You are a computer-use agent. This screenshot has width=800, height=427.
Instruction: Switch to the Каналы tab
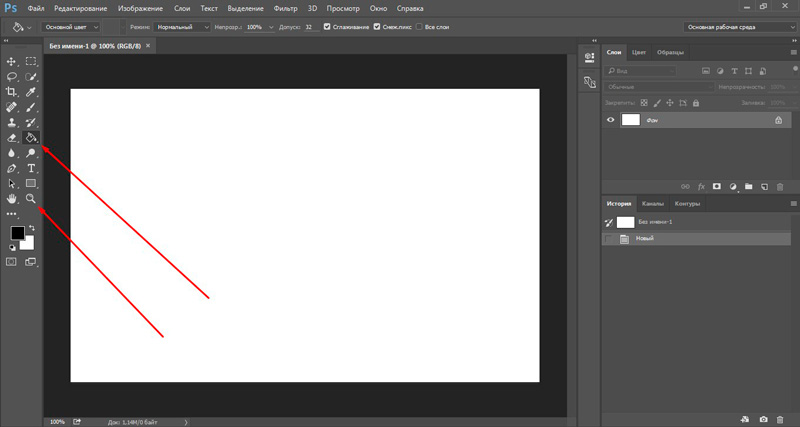click(x=653, y=204)
